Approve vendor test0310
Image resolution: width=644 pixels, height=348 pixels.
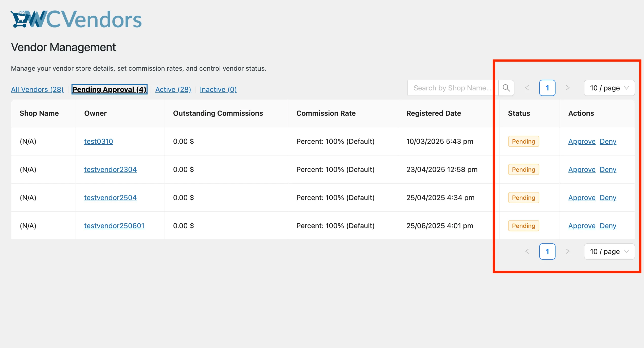582,141
